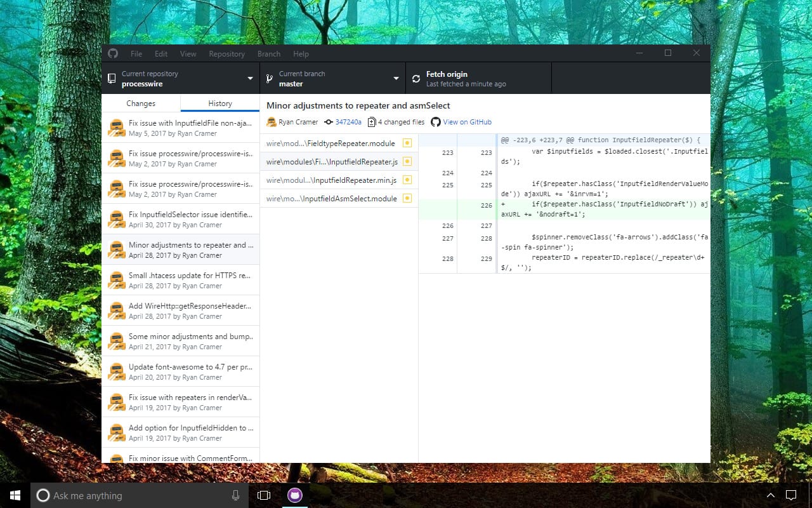Click the GitHub logo in the title bar
This screenshot has height=508, width=812.
click(113, 53)
